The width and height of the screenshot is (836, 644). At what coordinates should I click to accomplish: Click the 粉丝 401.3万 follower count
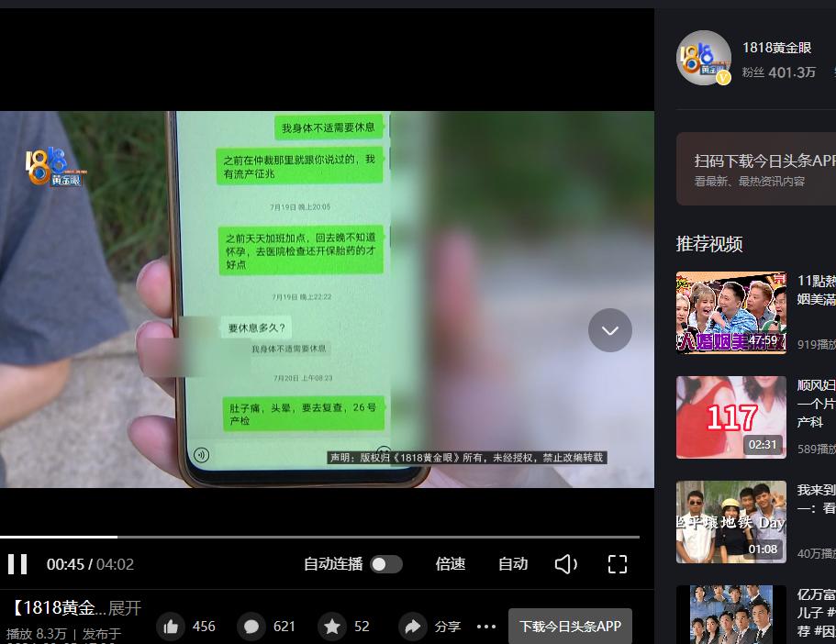tap(779, 72)
